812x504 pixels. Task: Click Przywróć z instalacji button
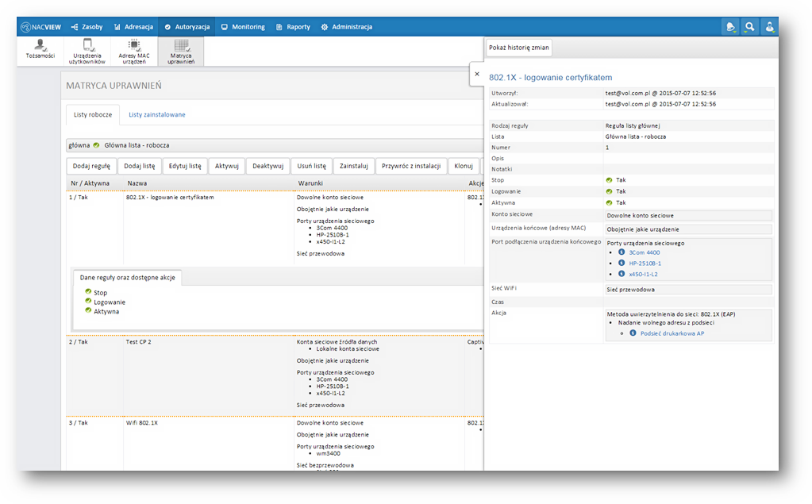pos(411,166)
